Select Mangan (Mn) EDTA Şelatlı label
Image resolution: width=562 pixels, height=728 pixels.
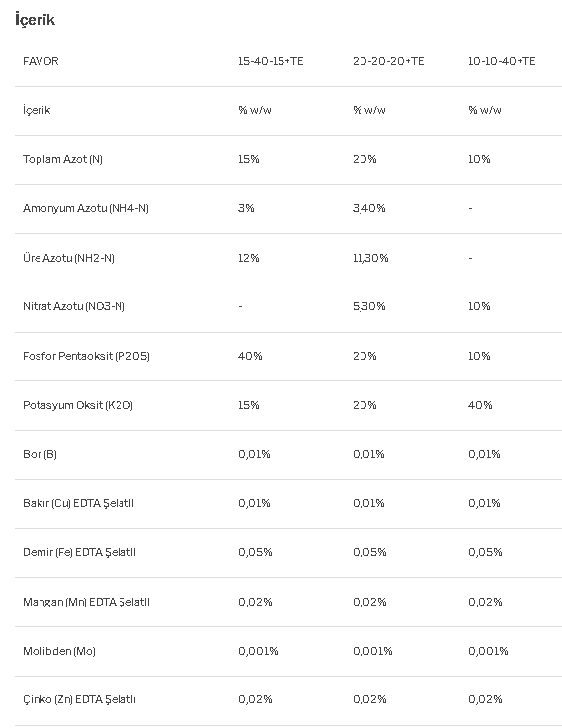tap(86, 602)
